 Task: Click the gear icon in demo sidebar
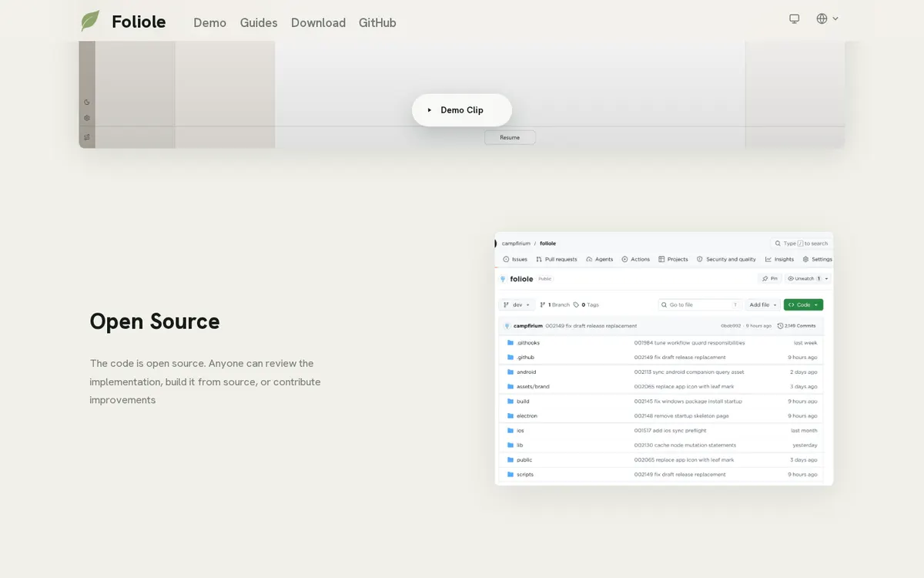[x=87, y=118]
